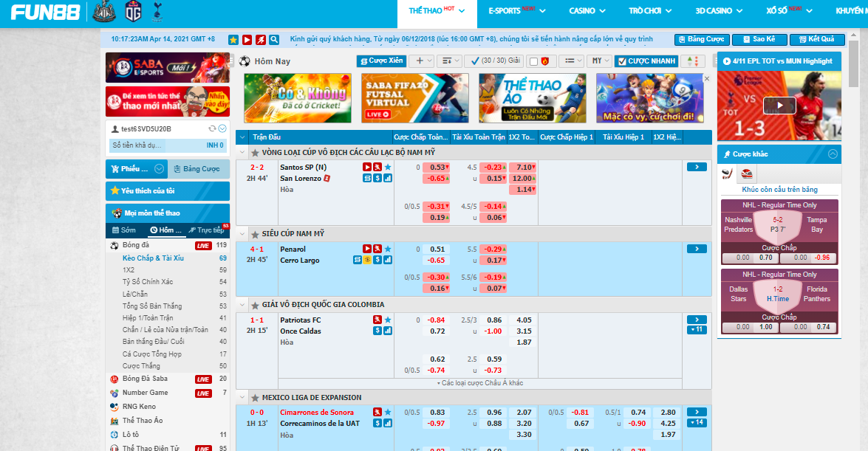The image size is (868, 451).
Task: Click running-man icon for Cimarrones de Sonora
Action: [377, 413]
